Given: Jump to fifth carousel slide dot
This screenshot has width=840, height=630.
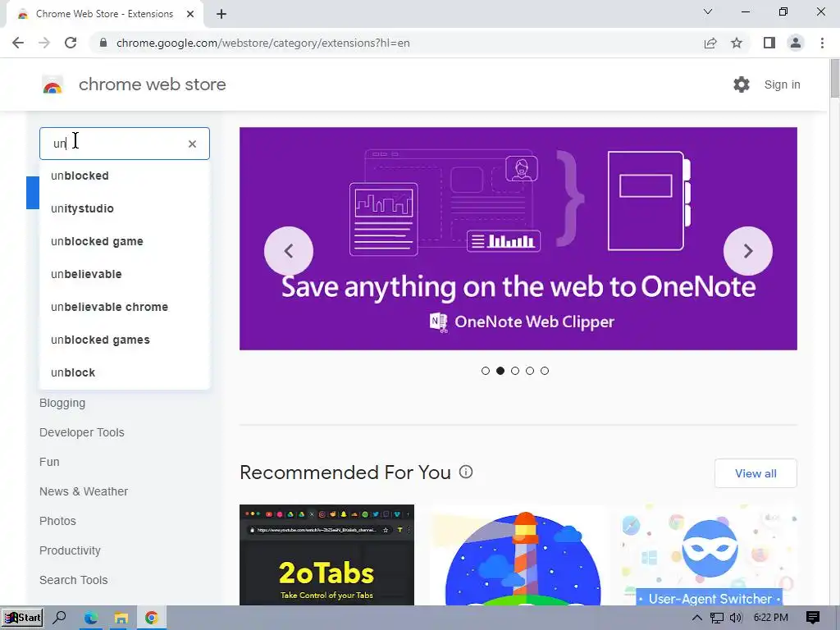Looking at the screenshot, I should pyautogui.click(x=545, y=371).
